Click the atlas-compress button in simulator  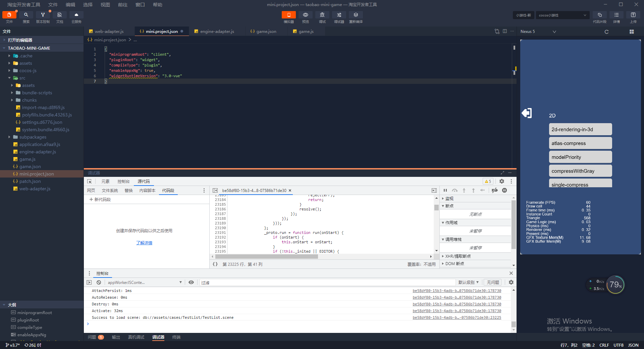(580, 143)
